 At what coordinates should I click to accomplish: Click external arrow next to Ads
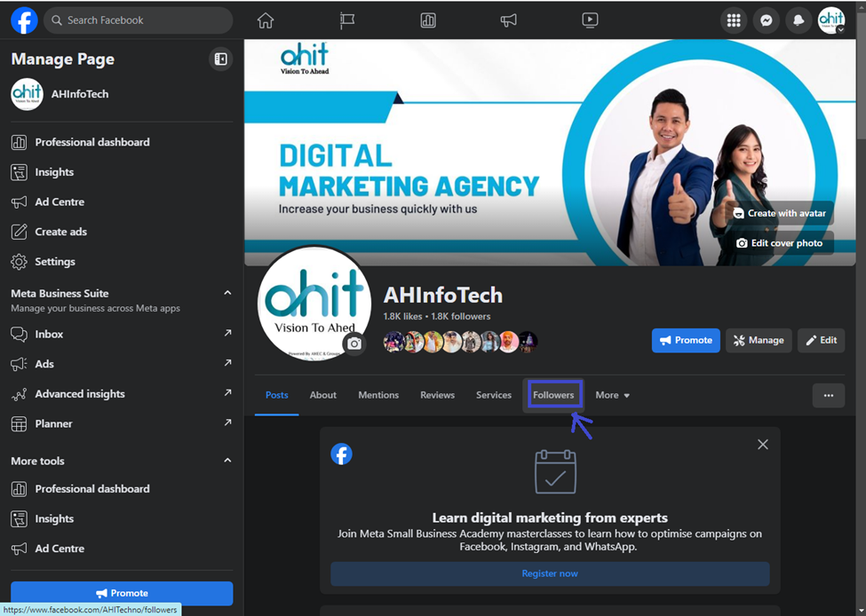click(227, 363)
